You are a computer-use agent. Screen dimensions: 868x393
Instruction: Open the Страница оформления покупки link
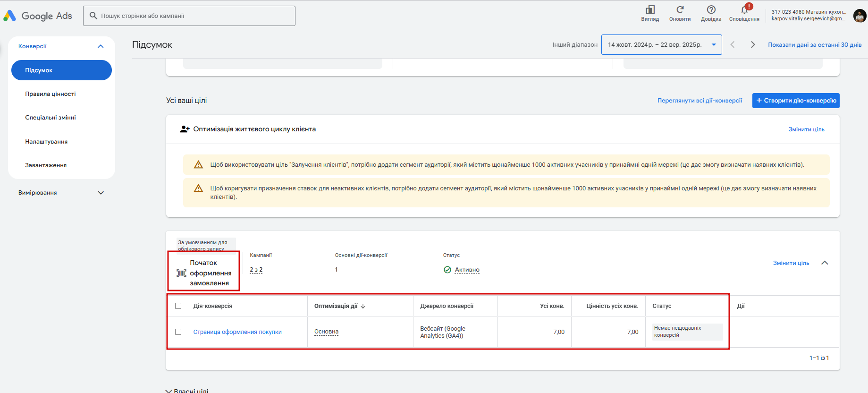pyautogui.click(x=237, y=332)
